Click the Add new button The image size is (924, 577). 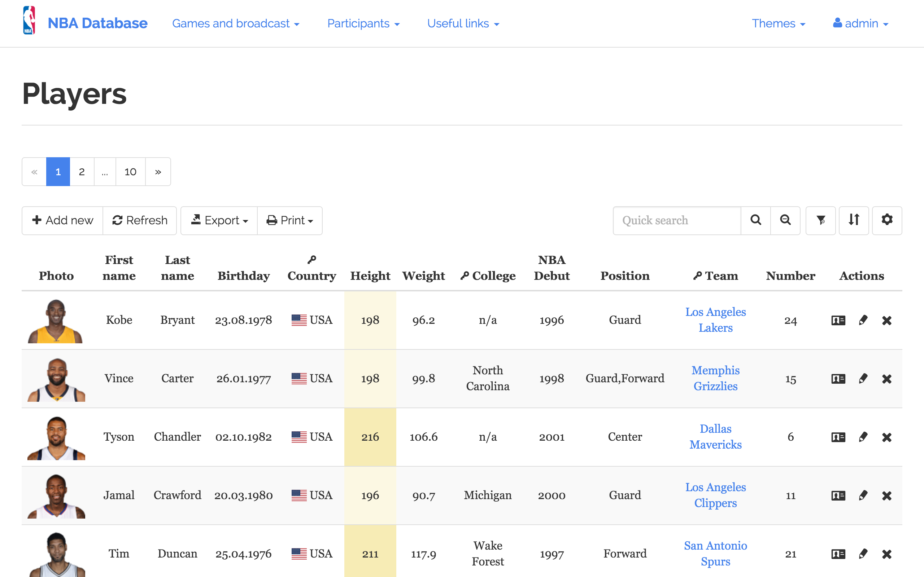coord(62,220)
